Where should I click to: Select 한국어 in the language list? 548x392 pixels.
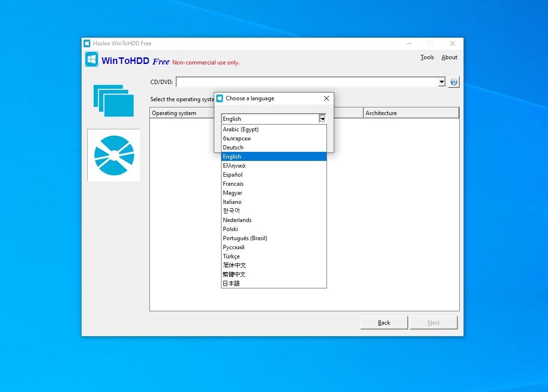tap(274, 211)
